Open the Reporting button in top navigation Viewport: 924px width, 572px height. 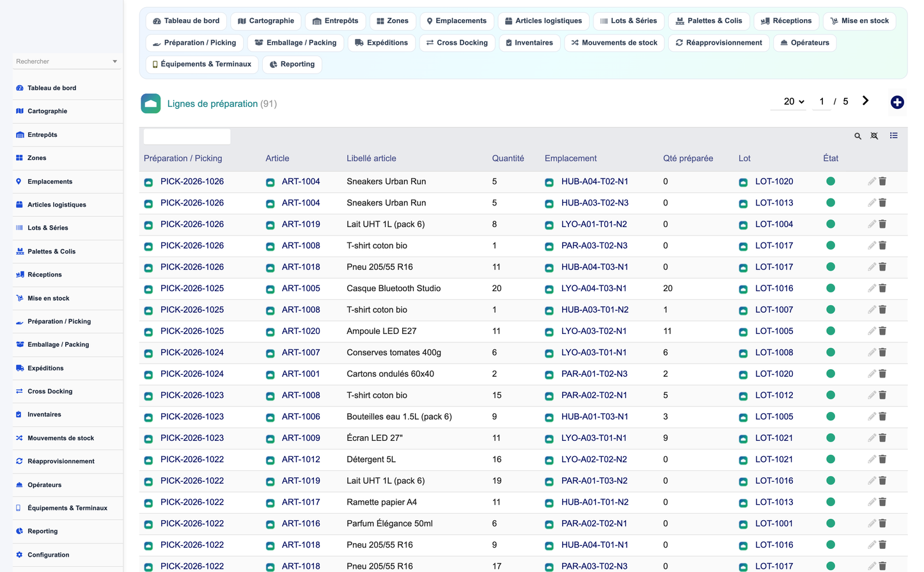pyautogui.click(x=292, y=65)
